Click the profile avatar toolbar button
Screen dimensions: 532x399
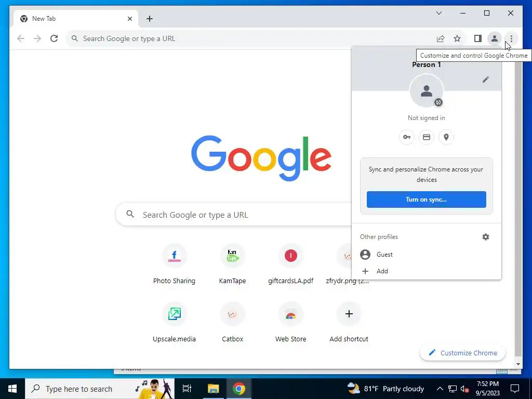(495, 38)
